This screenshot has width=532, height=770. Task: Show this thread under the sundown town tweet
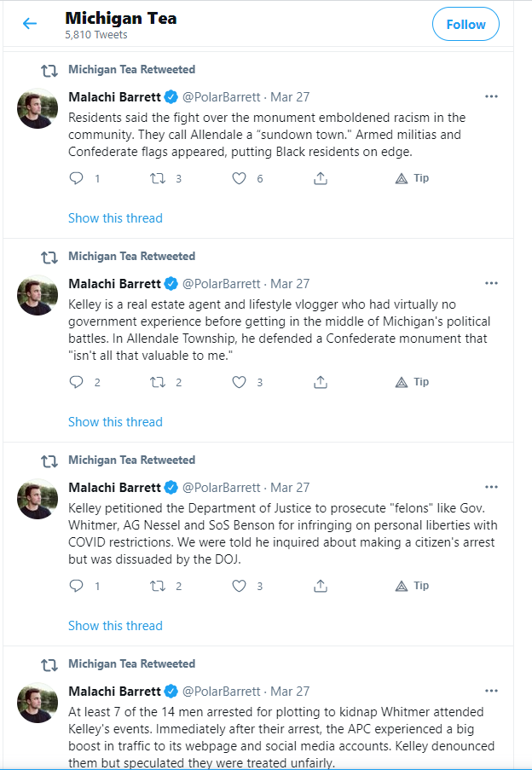pyautogui.click(x=115, y=218)
